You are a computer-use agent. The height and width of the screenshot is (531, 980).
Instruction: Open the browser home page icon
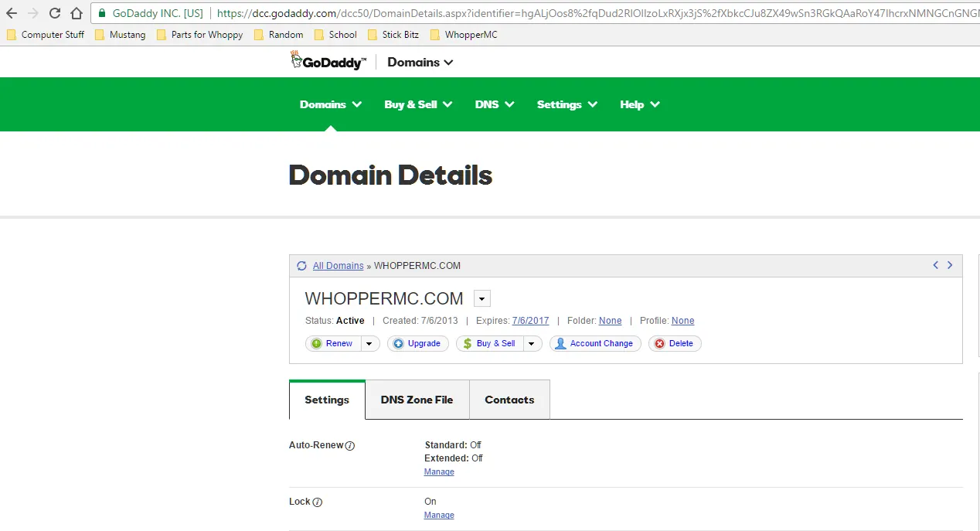pyautogui.click(x=76, y=13)
